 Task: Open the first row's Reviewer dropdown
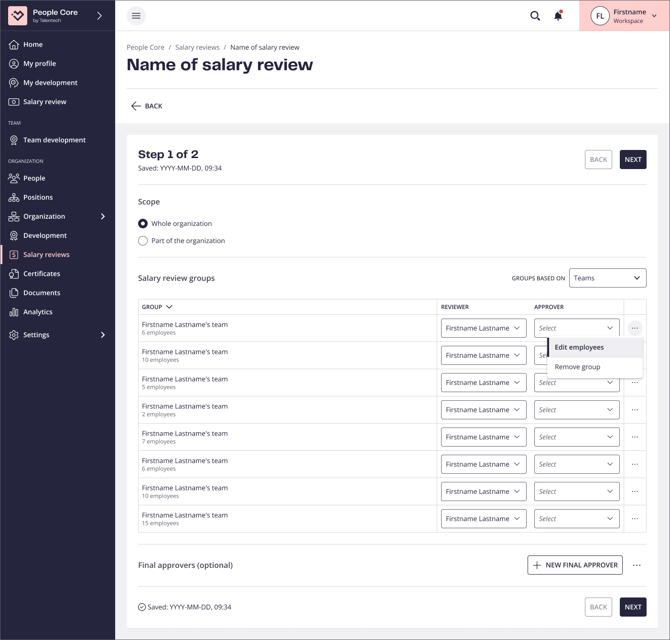[483, 328]
